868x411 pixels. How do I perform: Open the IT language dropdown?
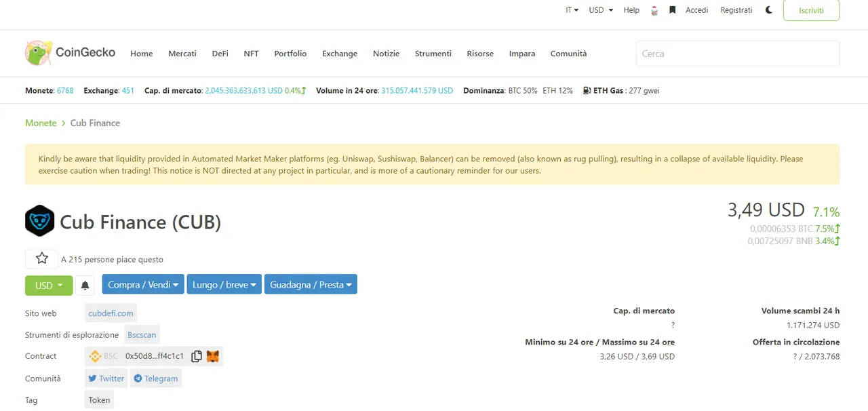point(572,10)
